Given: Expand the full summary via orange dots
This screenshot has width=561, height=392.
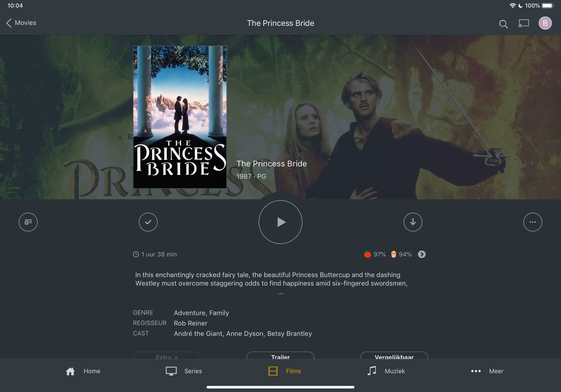Looking at the screenshot, I should [280, 294].
